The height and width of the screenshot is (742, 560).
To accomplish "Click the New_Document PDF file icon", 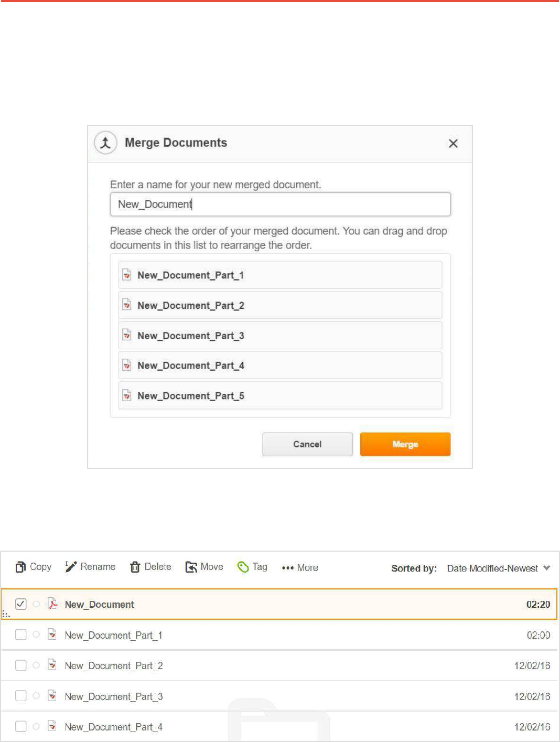I will tap(52, 604).
